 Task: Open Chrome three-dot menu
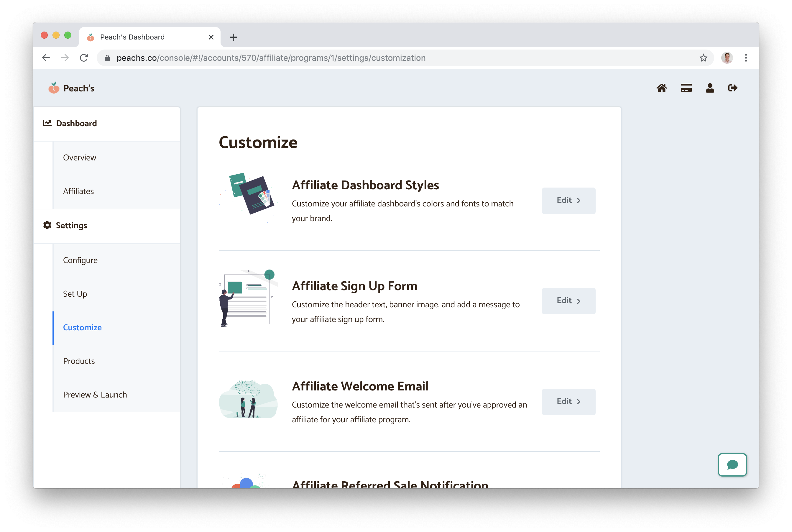pos(745,58)
